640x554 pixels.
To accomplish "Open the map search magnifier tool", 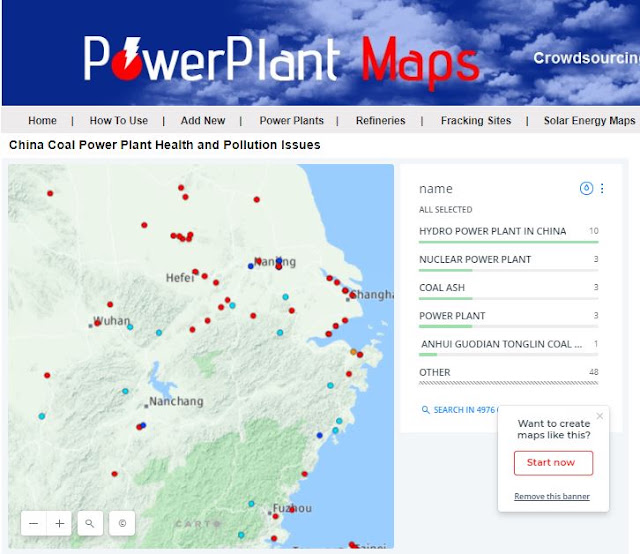I will coord(90,523).
